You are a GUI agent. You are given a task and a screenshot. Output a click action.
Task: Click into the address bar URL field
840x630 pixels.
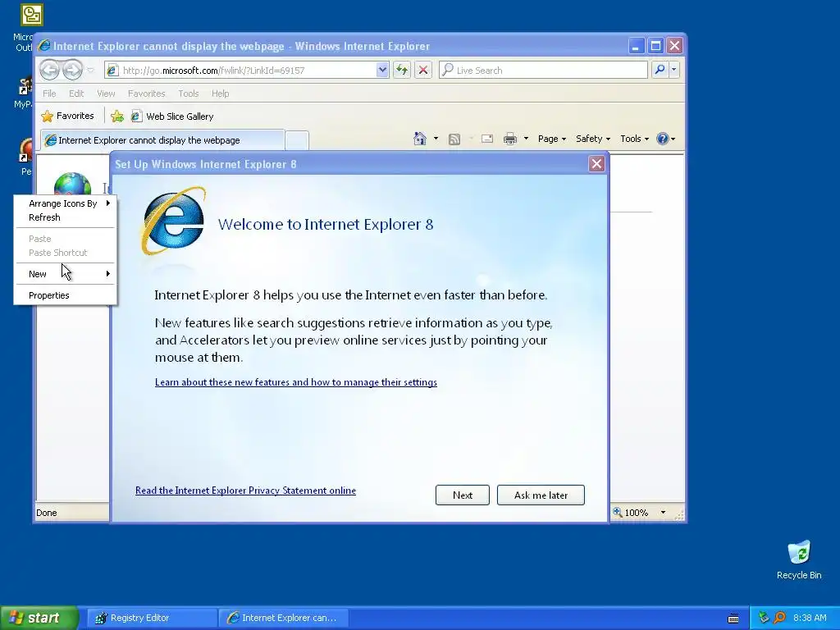click(x=248, y=71)
